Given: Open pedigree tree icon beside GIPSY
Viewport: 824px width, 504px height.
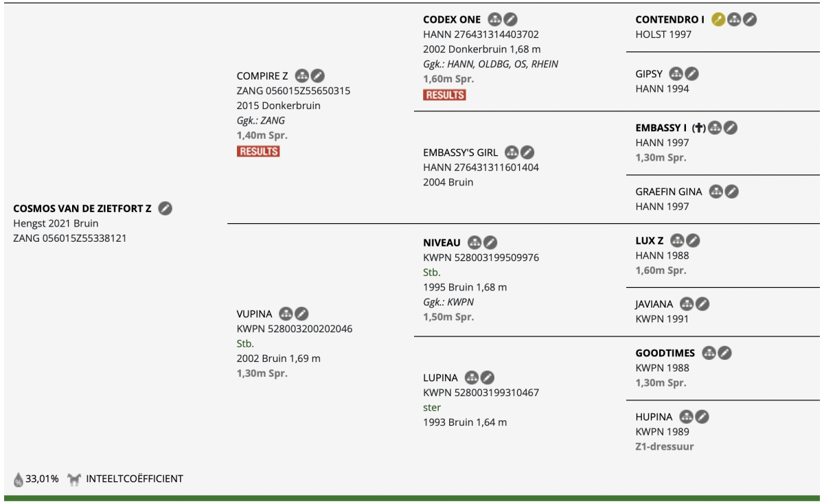Looking at the screenshot, I should [x=676, y=73].
